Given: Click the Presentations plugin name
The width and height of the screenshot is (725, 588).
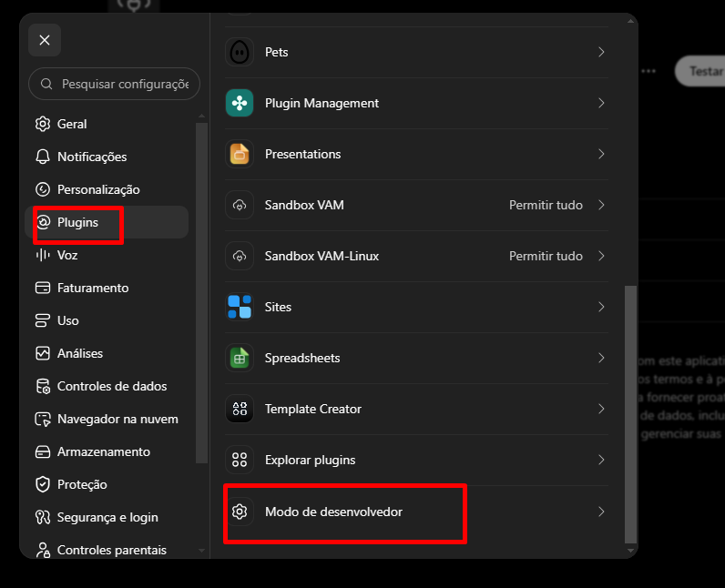Looking at the screenshot, I should (303, 154).
